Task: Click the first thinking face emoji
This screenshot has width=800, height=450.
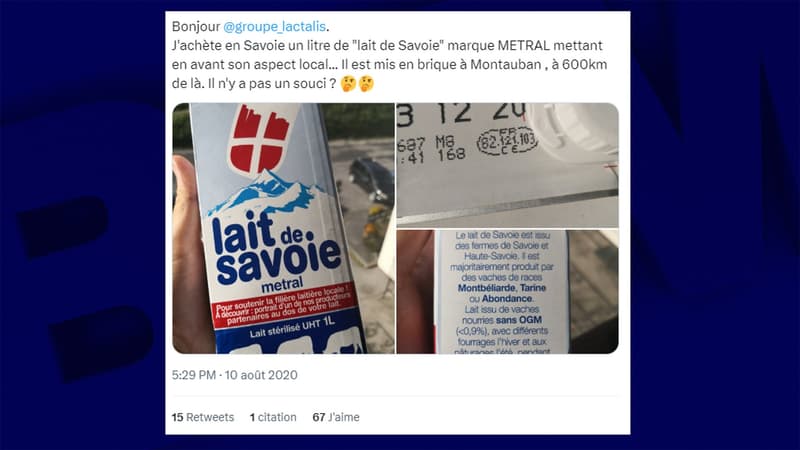Action: (348, 83)
